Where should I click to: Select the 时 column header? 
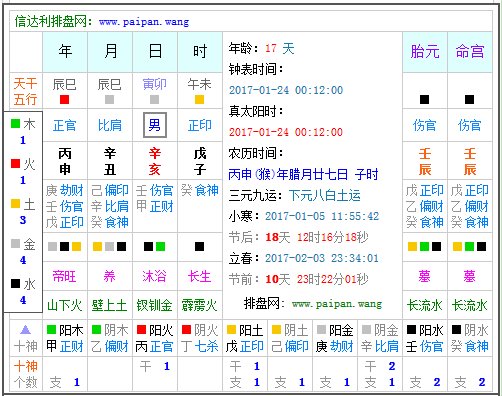click(200, 52)
